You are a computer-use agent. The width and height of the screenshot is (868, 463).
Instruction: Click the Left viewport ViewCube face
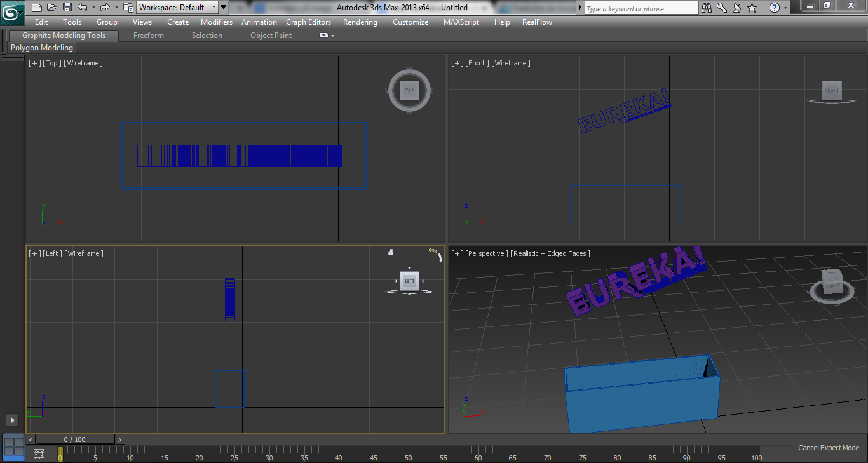click(x=410, y=281)
